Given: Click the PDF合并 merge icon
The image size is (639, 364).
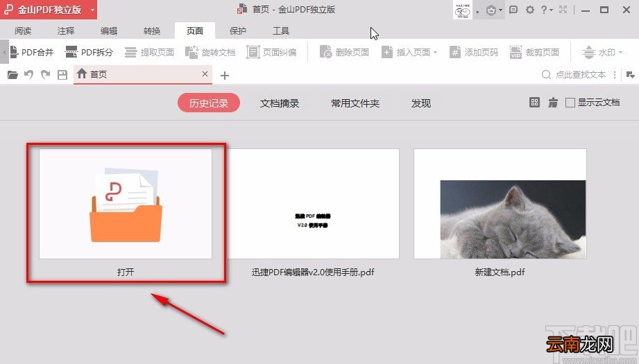Looking at the screenshot, I should pyautogui.click(x=15, y=52).
